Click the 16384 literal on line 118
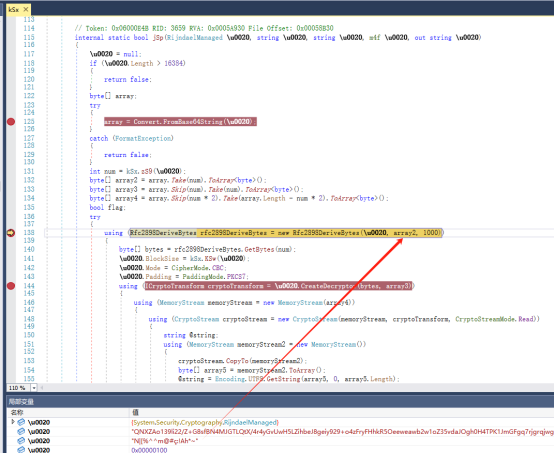 point(173,63)
